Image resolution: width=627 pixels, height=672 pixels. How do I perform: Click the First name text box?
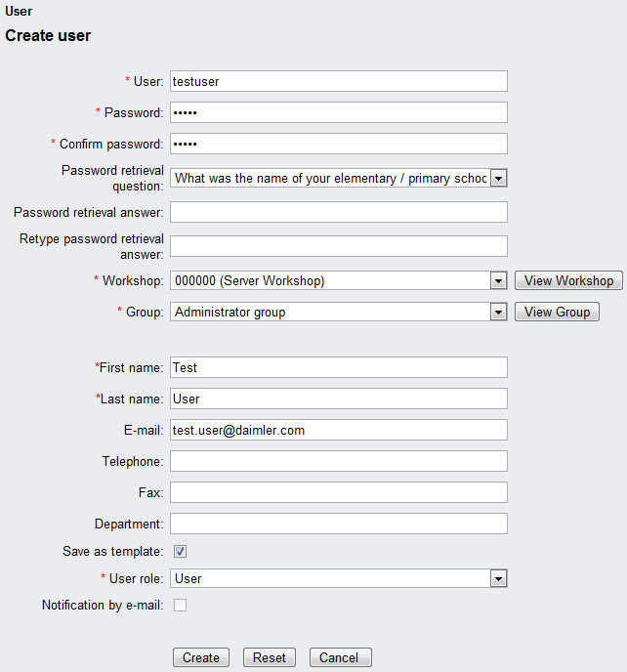[338, 367]
